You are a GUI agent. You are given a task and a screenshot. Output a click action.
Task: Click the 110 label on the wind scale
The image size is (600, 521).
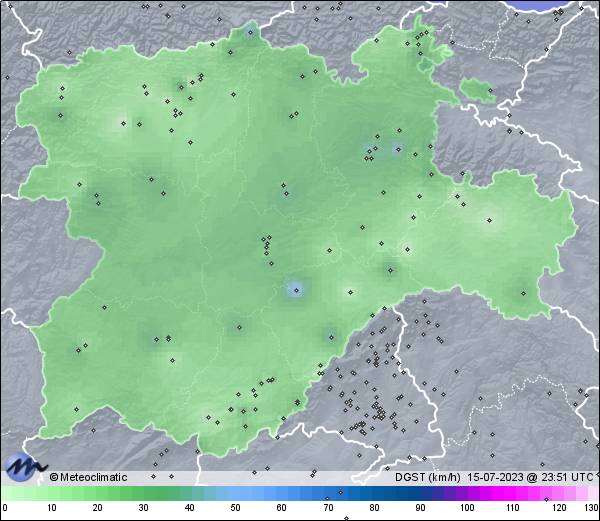click(x=513, y=508)
